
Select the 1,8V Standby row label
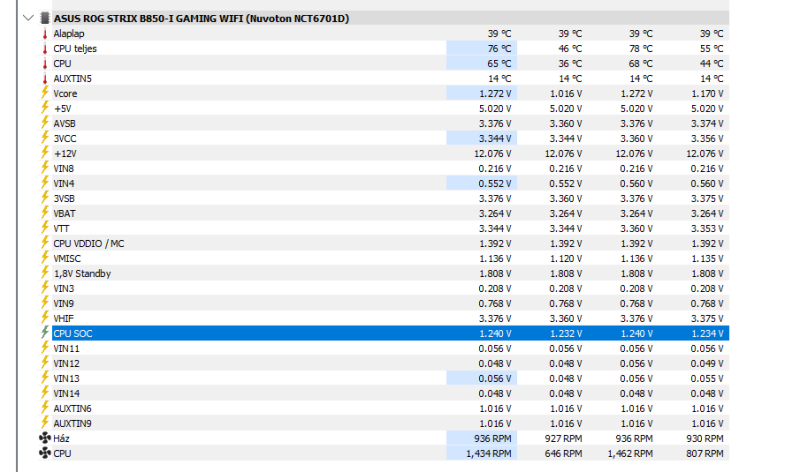tap(82, 274)
